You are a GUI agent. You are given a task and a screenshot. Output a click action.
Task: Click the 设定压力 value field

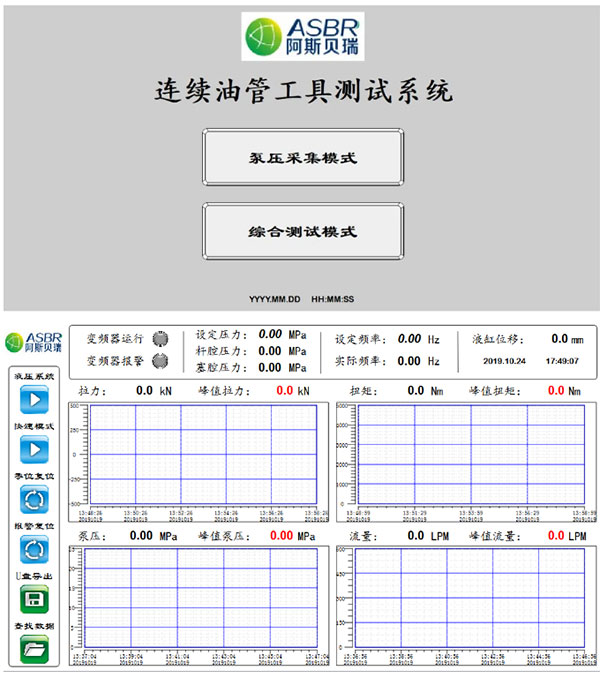click(x=270, y=335)
